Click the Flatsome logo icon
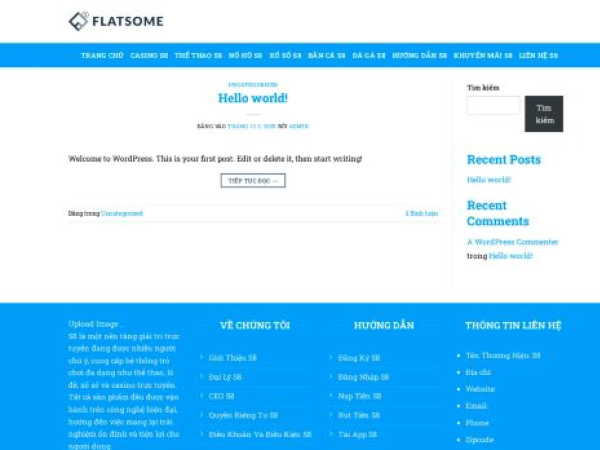The width and height of the screenshot is (600, 450). coord(79,20)
